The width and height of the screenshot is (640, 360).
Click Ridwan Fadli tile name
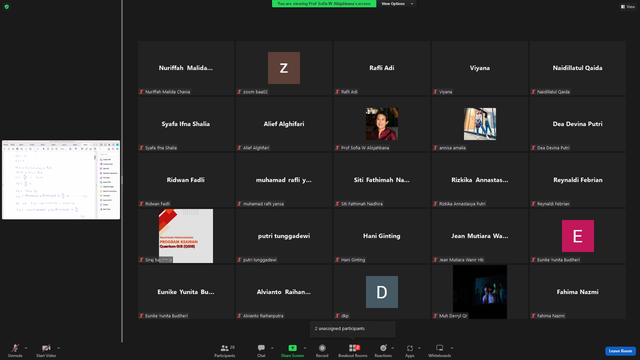pyautogui.click(x=186, y=180)
